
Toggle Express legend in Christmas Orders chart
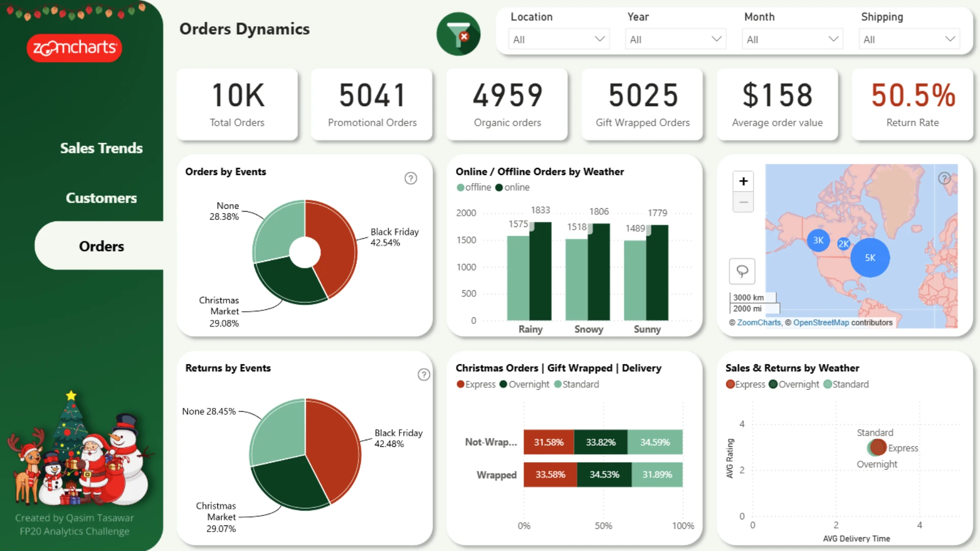(476, 384)
